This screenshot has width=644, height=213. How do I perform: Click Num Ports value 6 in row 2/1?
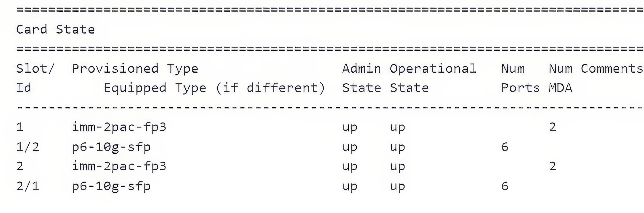505,186
